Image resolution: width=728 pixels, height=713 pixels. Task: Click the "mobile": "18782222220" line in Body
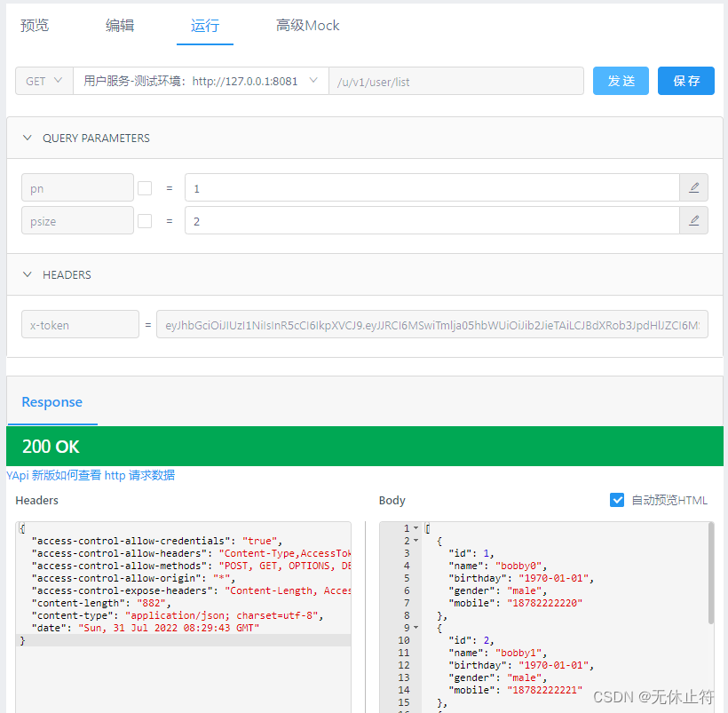coord(515,603)
